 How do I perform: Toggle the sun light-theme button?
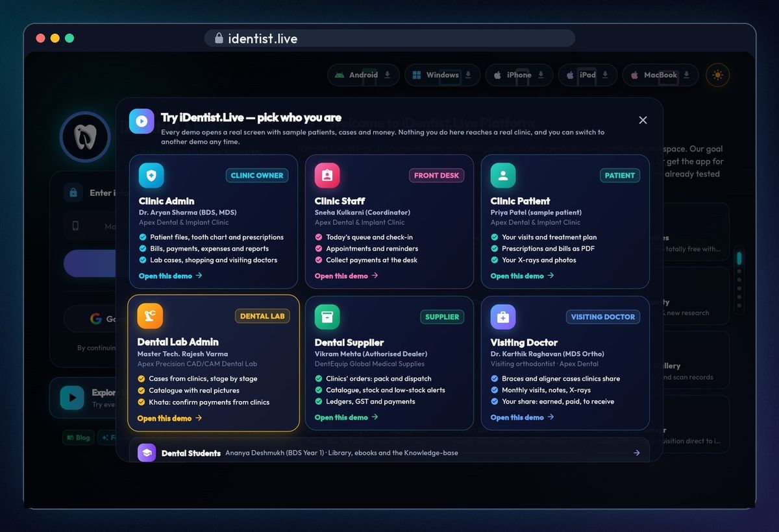(x=717, y=75)
